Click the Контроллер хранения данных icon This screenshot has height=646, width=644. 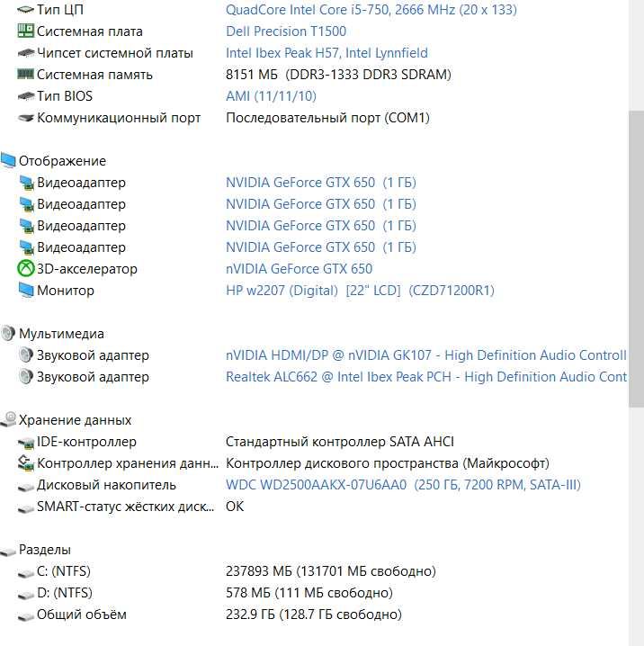click(25, 462)
